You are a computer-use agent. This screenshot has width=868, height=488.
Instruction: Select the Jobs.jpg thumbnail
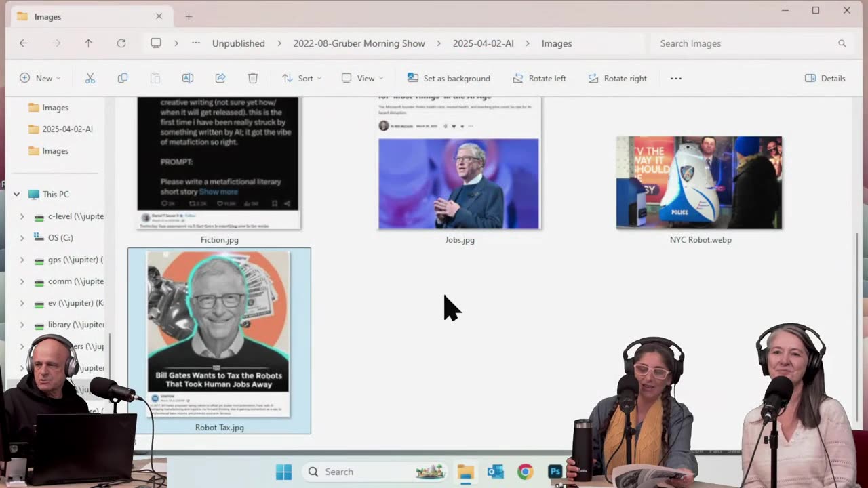[460, 163]
